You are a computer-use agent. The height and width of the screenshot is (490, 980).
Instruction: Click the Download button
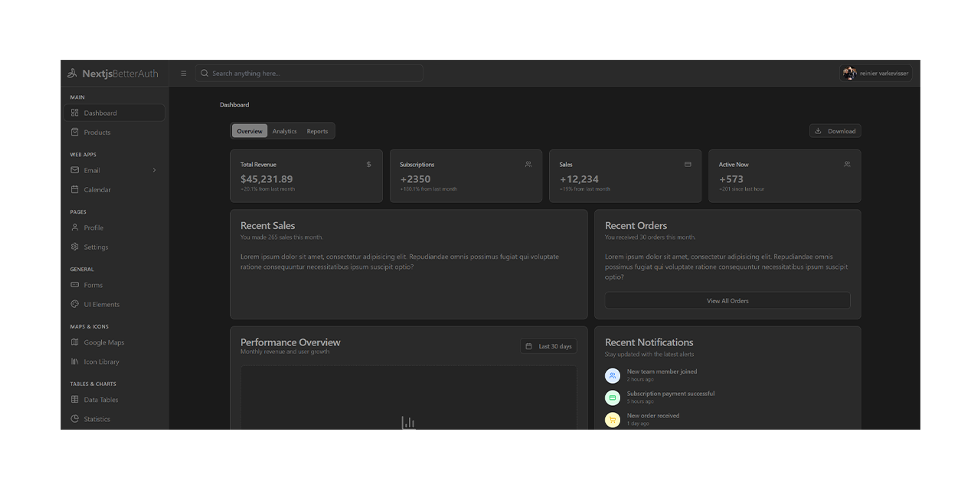835,131
